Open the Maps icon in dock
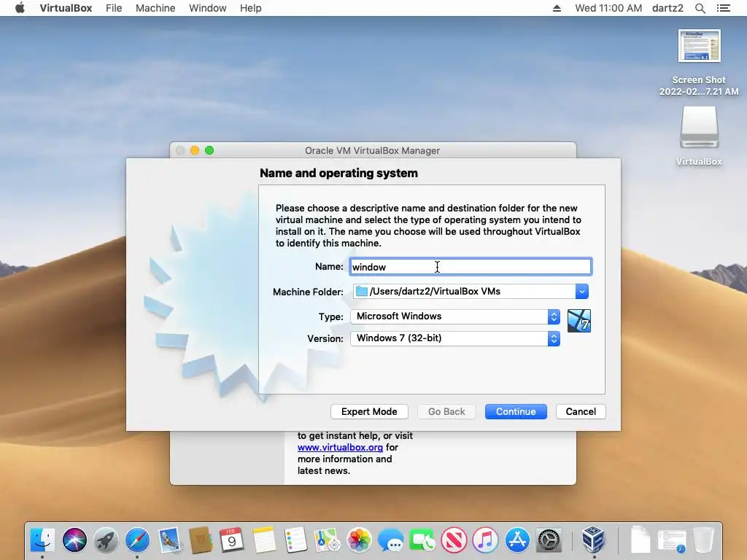Screen dimensions: 747x560 point(327,540)
